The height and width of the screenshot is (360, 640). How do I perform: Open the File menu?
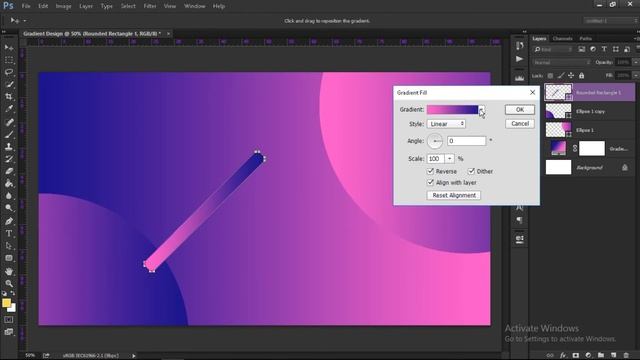point(26,6)
